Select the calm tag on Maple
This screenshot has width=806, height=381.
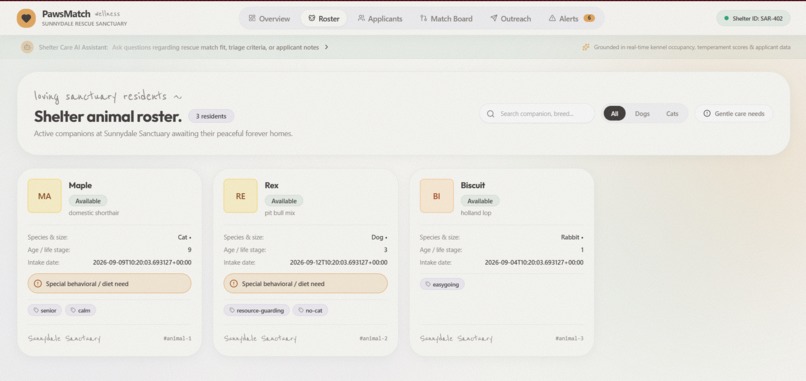80,310
